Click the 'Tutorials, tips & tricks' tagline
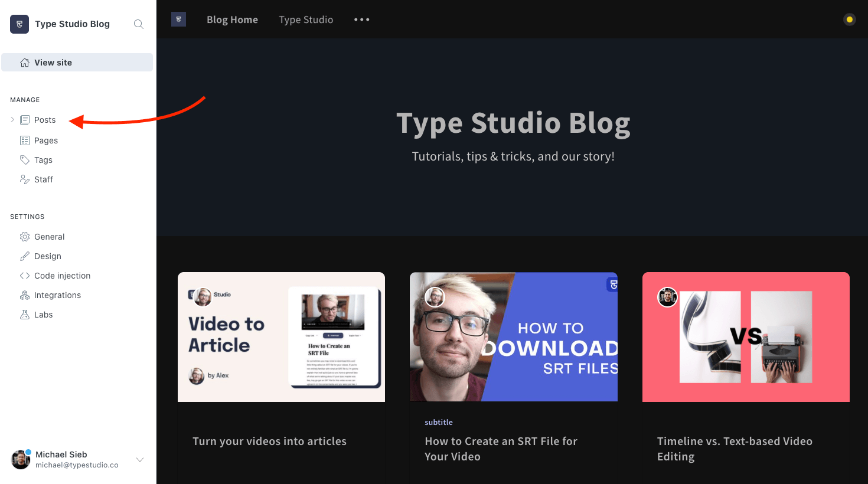868x484 pixels. coord(513,156)
